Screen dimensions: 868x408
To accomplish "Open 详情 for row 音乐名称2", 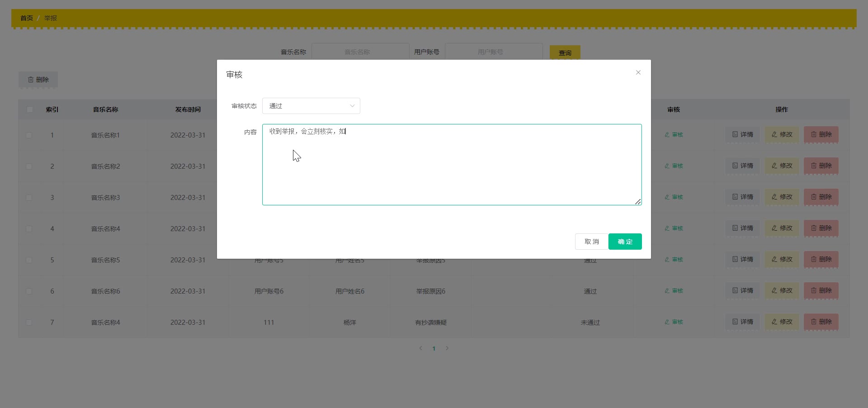I will pyautogui.click(x=742, y=166).
